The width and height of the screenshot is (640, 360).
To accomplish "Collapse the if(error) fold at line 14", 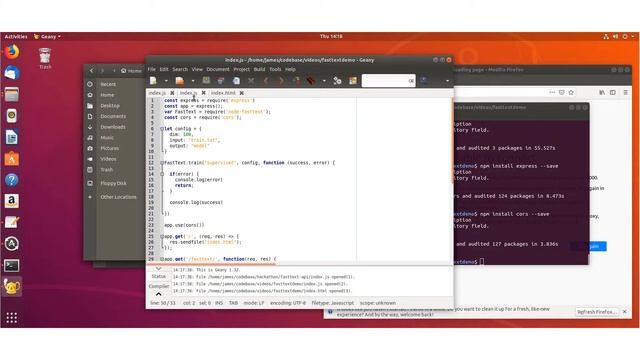I will click(x=162, y=174).
